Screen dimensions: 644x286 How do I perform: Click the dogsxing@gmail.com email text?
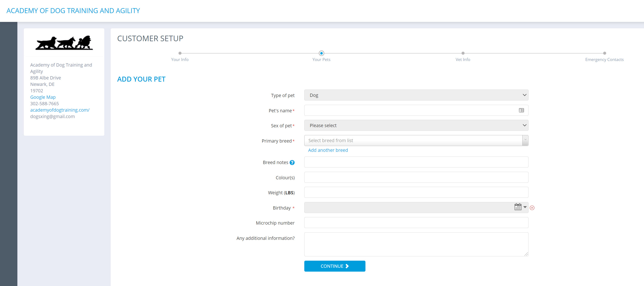53,116
